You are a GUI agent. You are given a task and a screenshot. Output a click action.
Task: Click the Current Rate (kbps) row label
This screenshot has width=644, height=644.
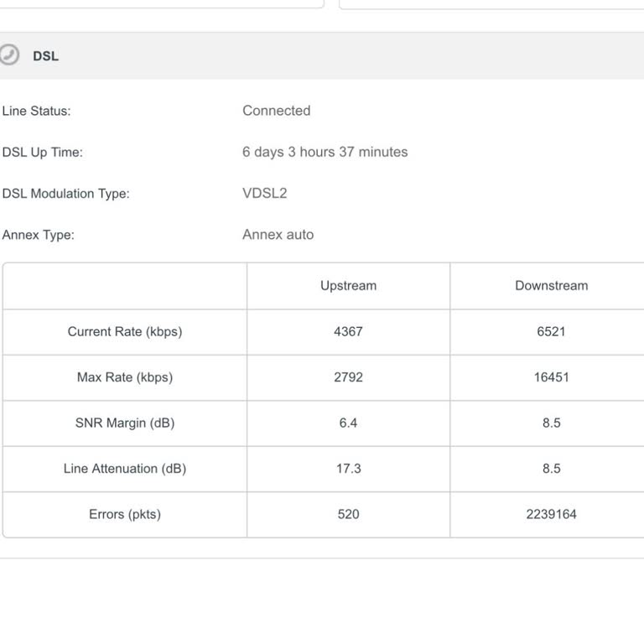point(124,331)
